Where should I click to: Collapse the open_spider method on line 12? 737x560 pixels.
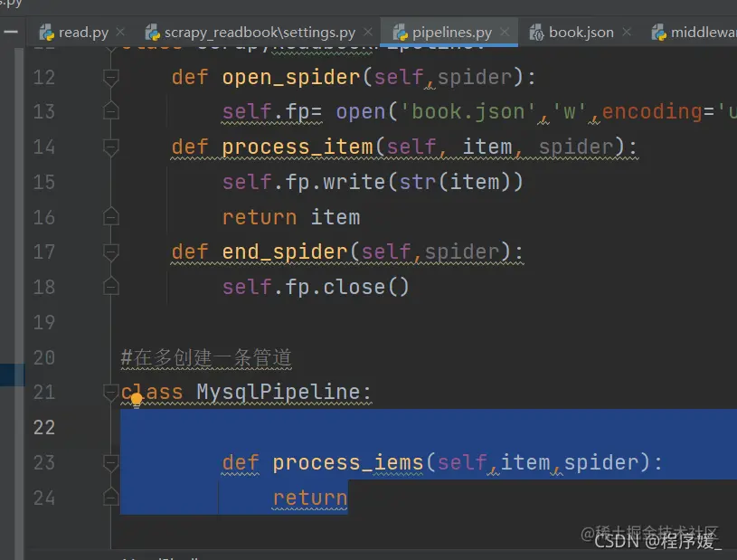[x=111, y=77]
